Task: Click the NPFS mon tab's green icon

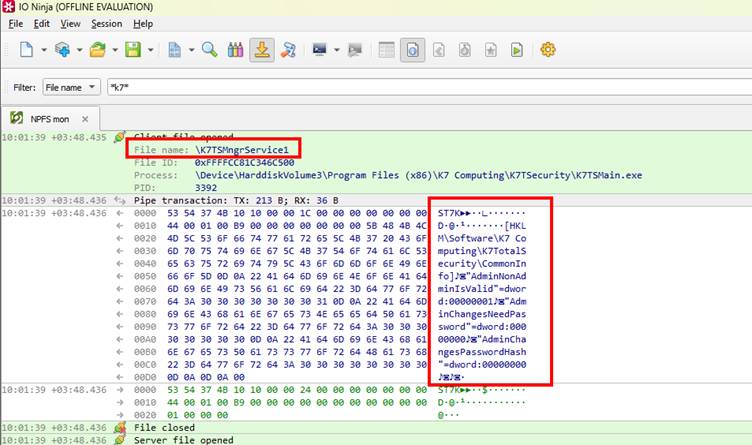Action: 17,118
